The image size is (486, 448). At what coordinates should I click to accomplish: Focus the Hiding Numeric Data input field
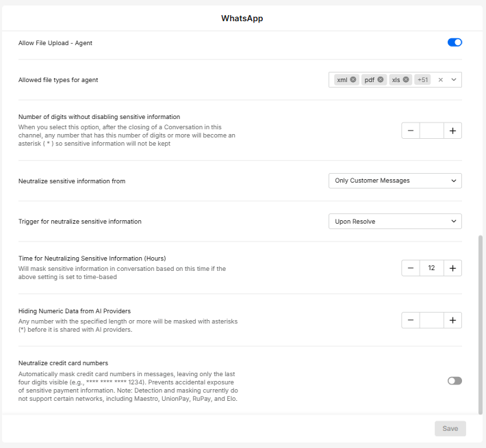click(432, 320)
